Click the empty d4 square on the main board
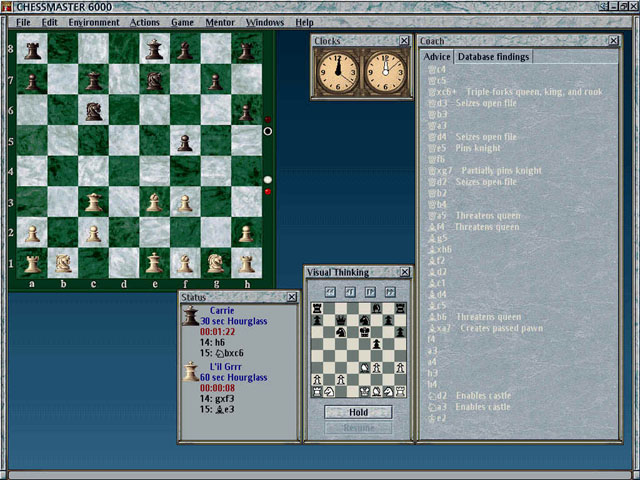 click(x=124, y=171)
